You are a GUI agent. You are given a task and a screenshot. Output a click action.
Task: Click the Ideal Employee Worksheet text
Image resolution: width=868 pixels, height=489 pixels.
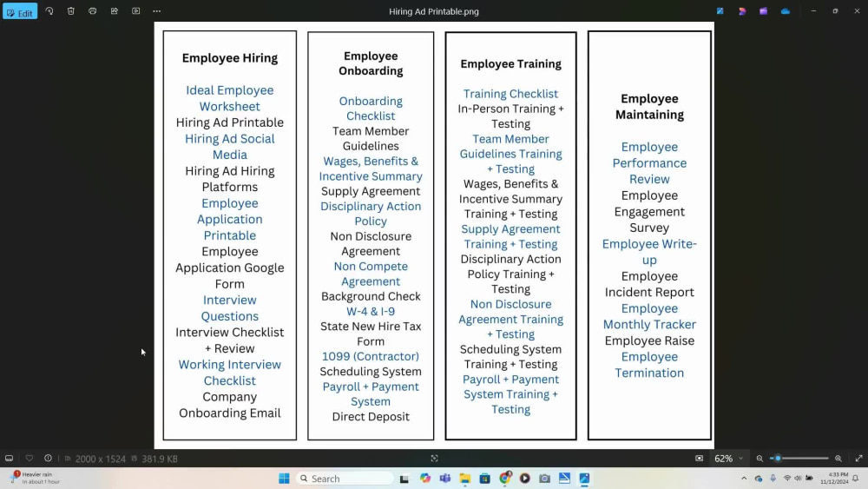tap(230, 98)
